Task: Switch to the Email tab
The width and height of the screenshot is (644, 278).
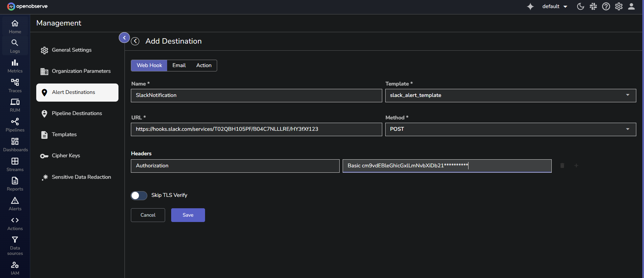Action: pos(179,65)
